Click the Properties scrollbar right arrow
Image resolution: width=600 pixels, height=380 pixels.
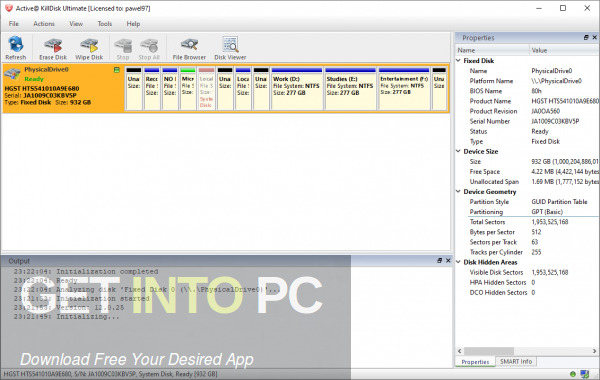[x=594, y=351]
